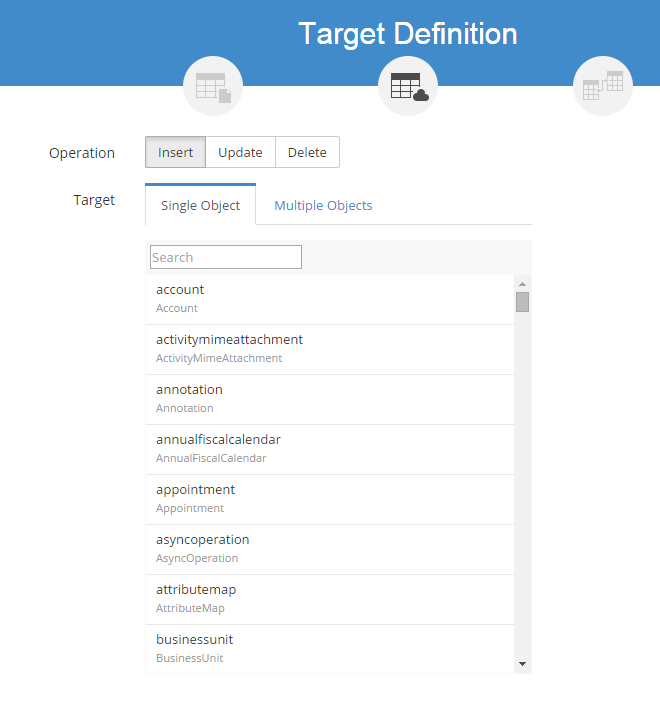Image resolution: width=660 pixels, height=702 pixels.
Task: Click the object list scrollbar thumb
Action: [522, 302]
